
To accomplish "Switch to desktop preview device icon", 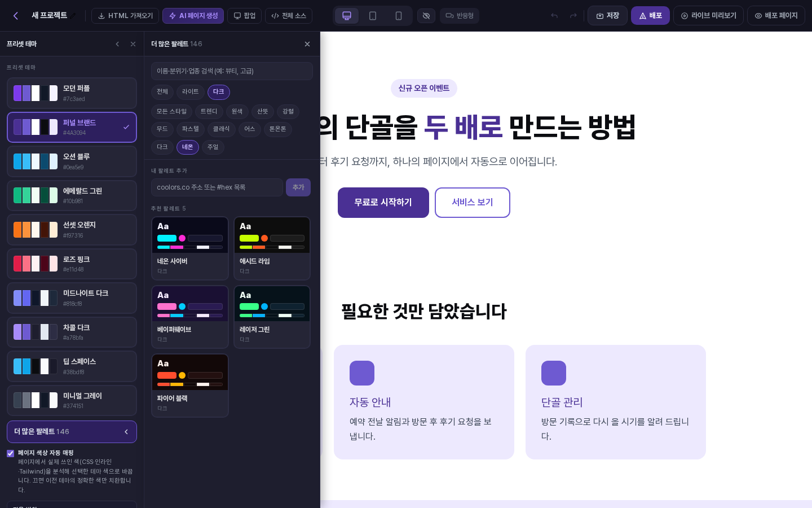I will coord(347,16).
